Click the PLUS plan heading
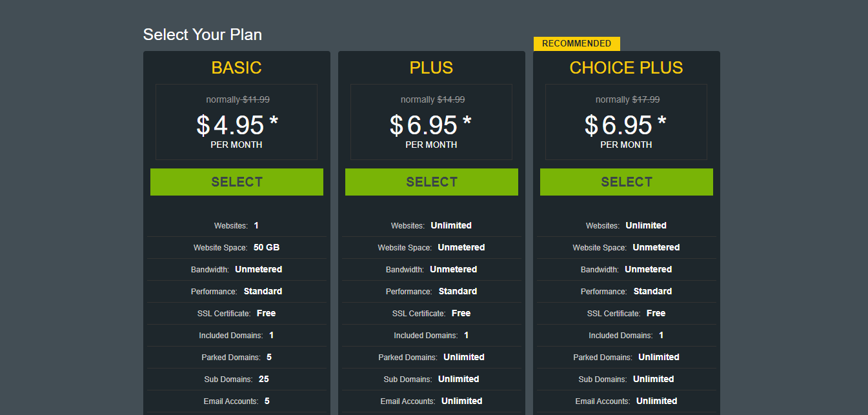868x415 pixels. pyautogui.click(x=432, y=68)
